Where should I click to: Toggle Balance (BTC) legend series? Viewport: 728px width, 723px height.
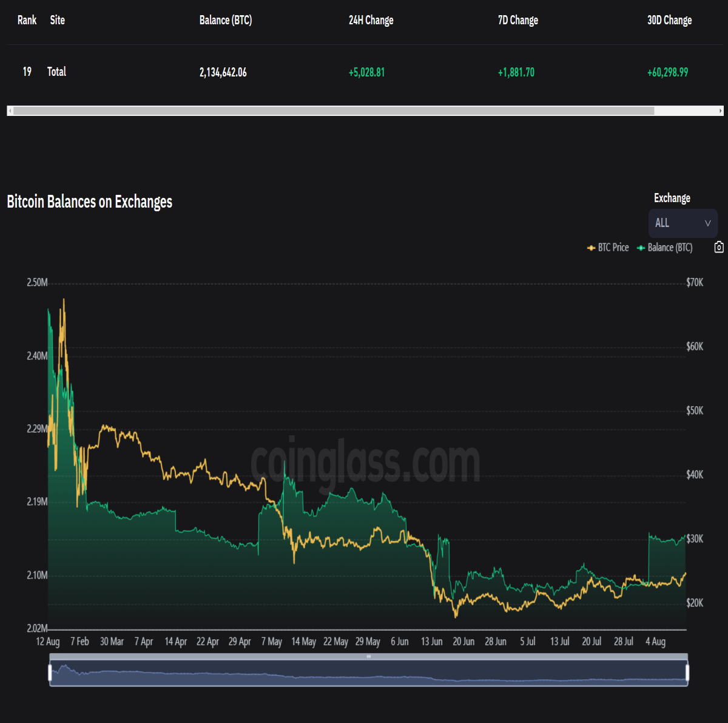click(664, 247)
